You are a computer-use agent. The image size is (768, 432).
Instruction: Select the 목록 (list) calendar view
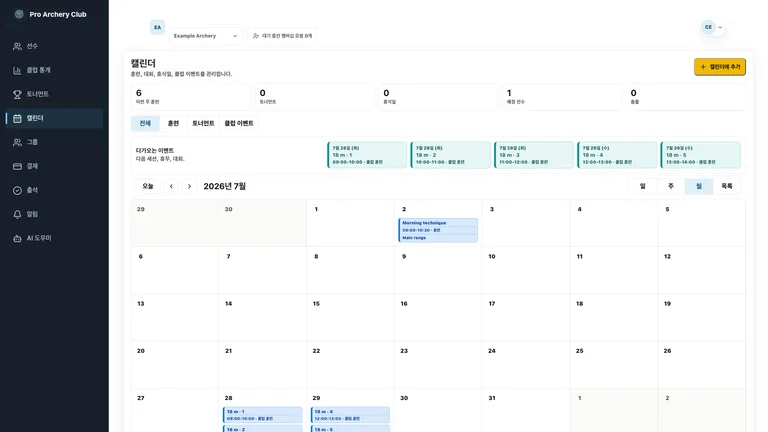tap(727, 186)
